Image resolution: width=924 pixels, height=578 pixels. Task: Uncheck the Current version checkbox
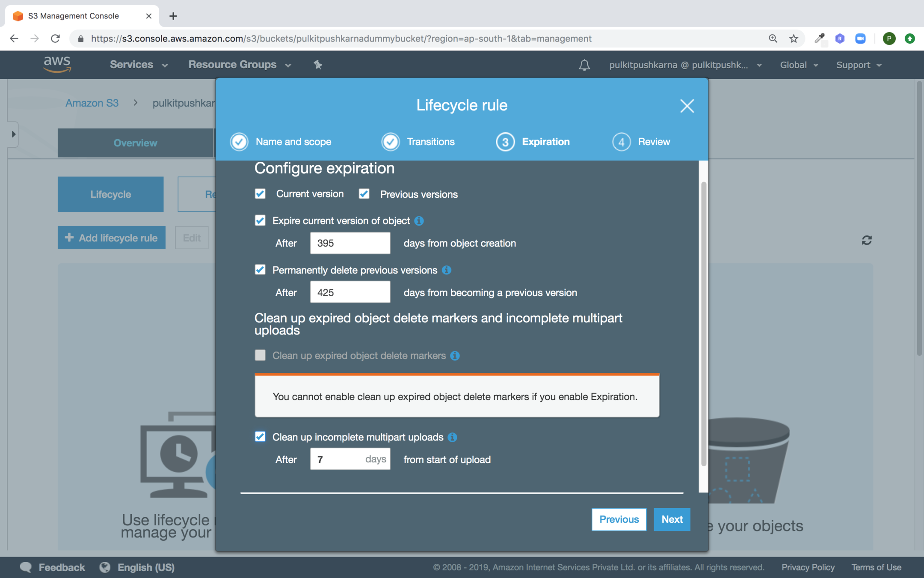click(x=260, y=194)
